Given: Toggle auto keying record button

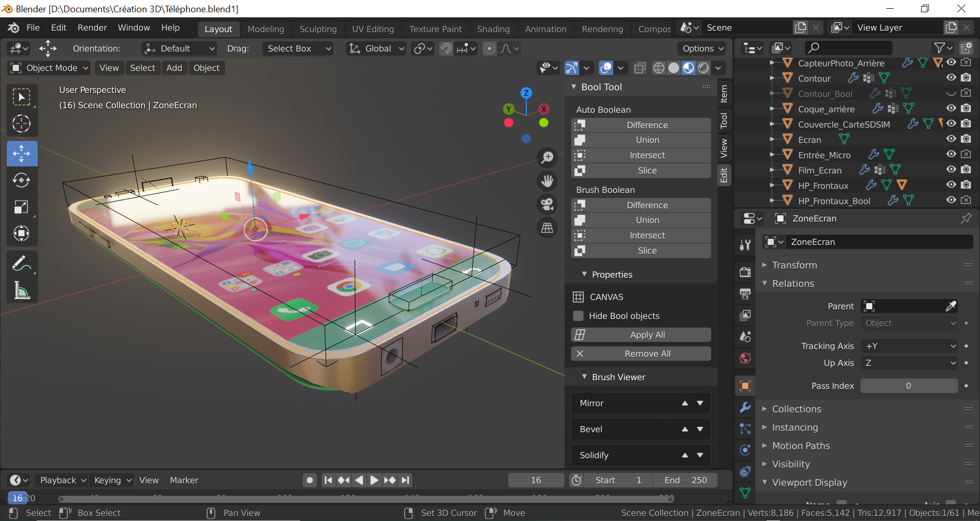Looking at the screenshot, I should [310, 480].
